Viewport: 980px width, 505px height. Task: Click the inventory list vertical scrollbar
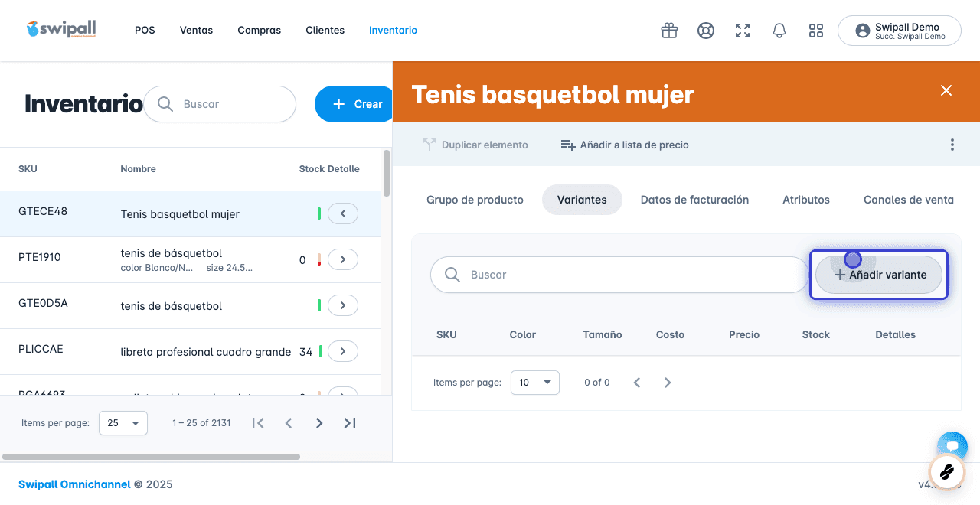pos(387,173)
